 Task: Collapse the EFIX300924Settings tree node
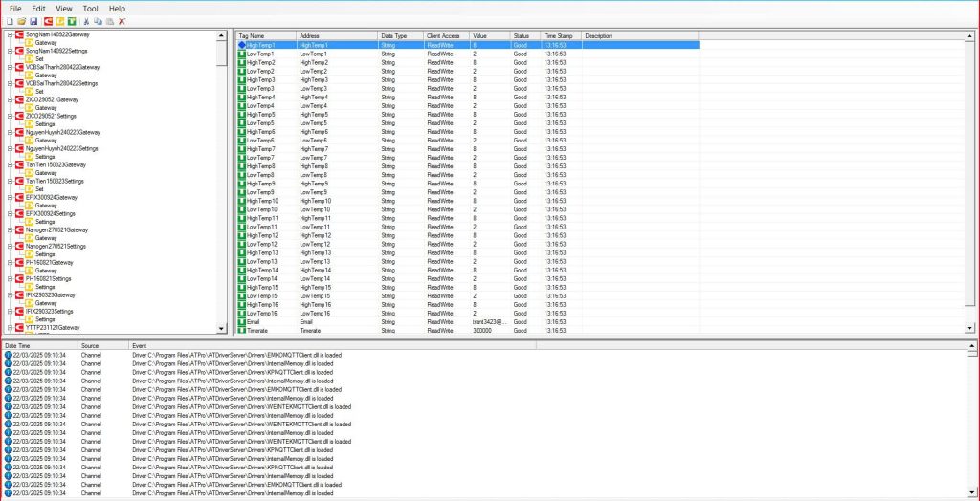click(10, 213)
